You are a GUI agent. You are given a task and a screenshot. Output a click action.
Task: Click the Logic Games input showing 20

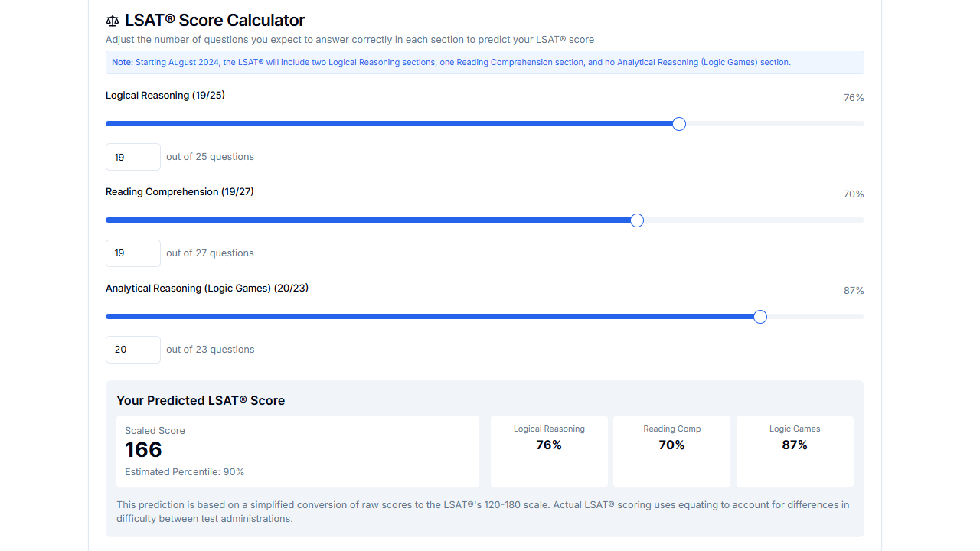coord(132,349)
